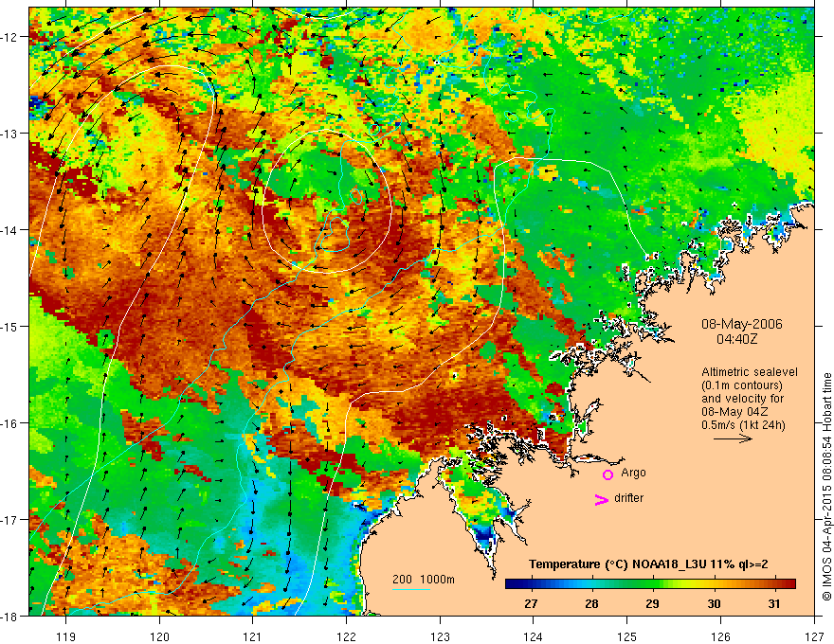Click the '08-May 04Z' caption line

point(734,412)
